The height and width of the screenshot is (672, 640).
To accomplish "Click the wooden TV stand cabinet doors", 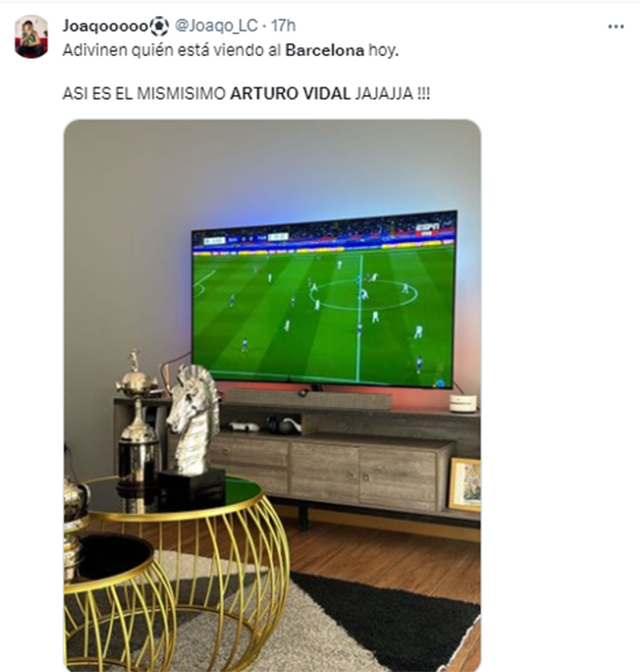I will (x=328, y=472).
